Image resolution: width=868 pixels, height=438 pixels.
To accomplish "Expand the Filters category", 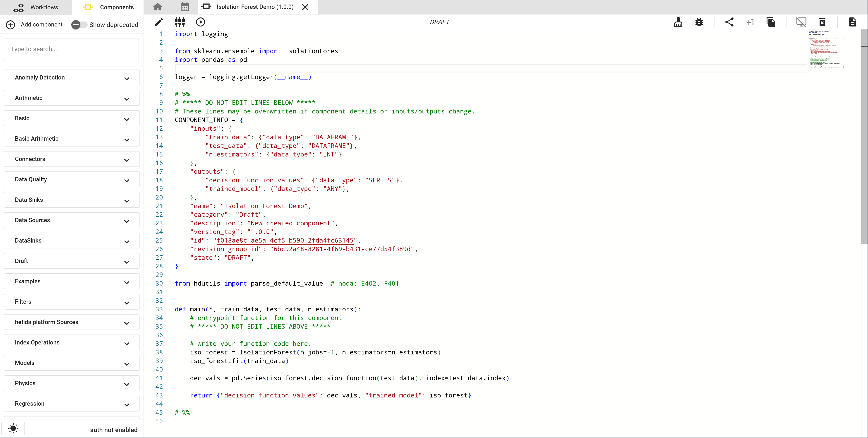I will tap(72, 302).
